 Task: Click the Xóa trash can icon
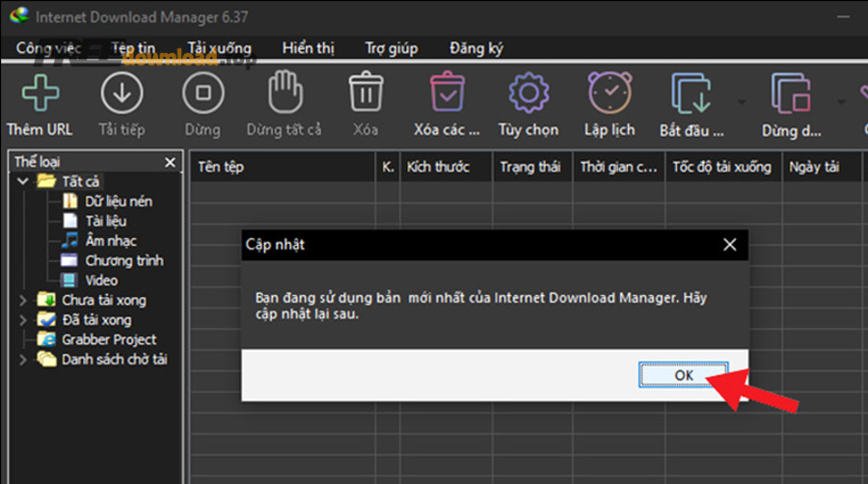pos(366,92)
